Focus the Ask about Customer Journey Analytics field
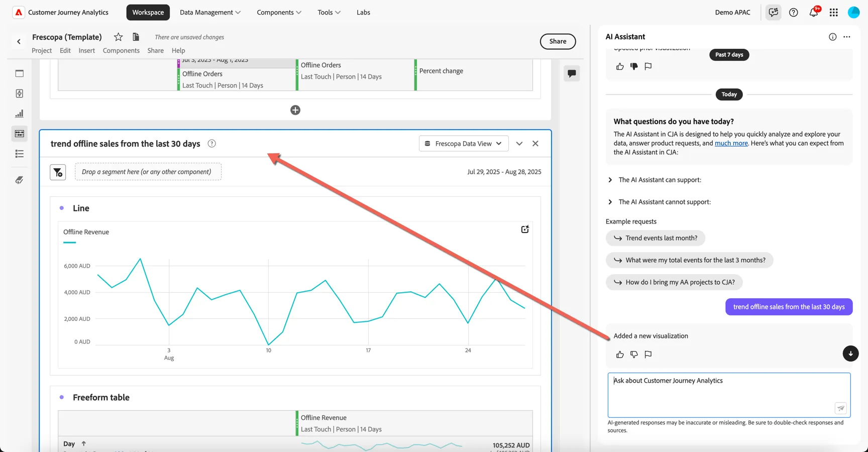The image size is (868, 452). click(729, 395)
